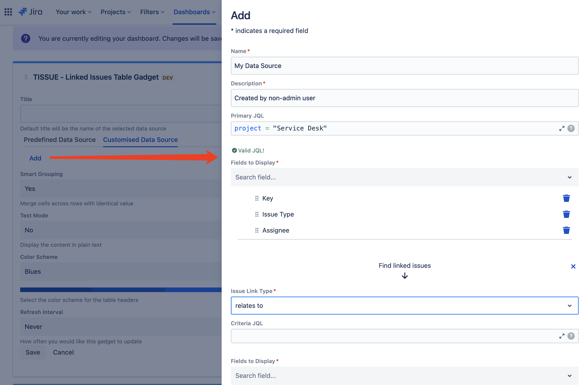
Task: Expand the Primary JQL editor
Action: (x=562, y=128)
